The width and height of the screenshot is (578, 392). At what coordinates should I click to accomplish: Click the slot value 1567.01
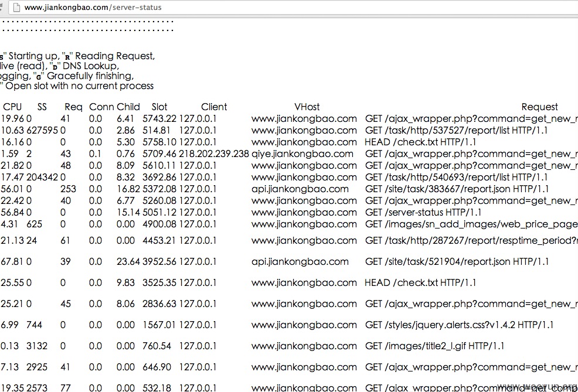[159, 325]
